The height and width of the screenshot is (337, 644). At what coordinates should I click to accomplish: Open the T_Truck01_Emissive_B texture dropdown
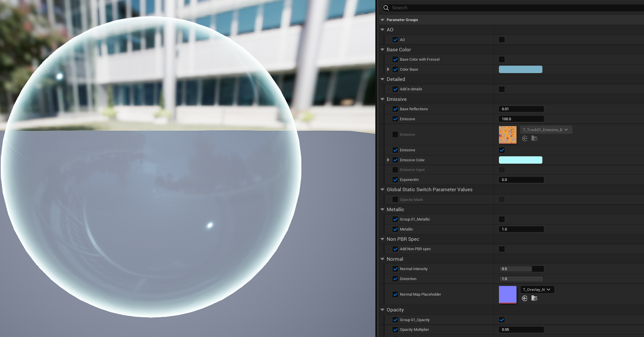click(x=546, y=130)
